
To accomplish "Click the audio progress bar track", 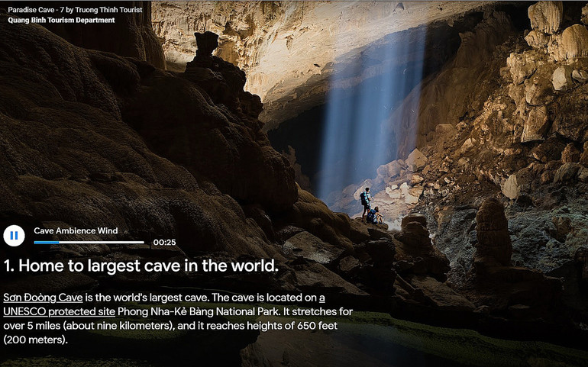I will [99, 242].
